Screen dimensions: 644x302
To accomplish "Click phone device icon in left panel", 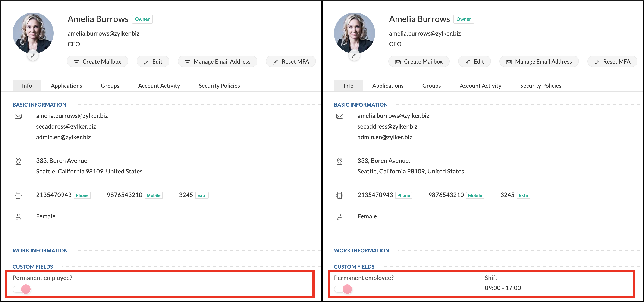I will point(18,195).
